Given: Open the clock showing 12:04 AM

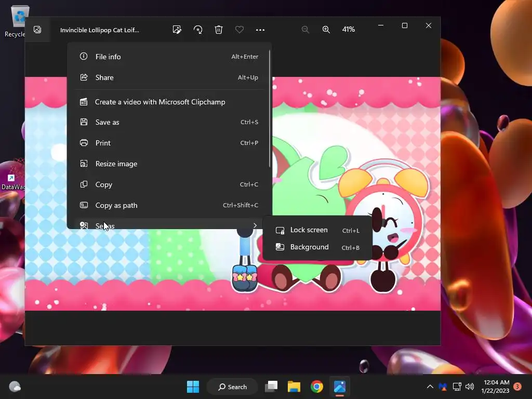Looking at the screenshot, I should point(495,387).
